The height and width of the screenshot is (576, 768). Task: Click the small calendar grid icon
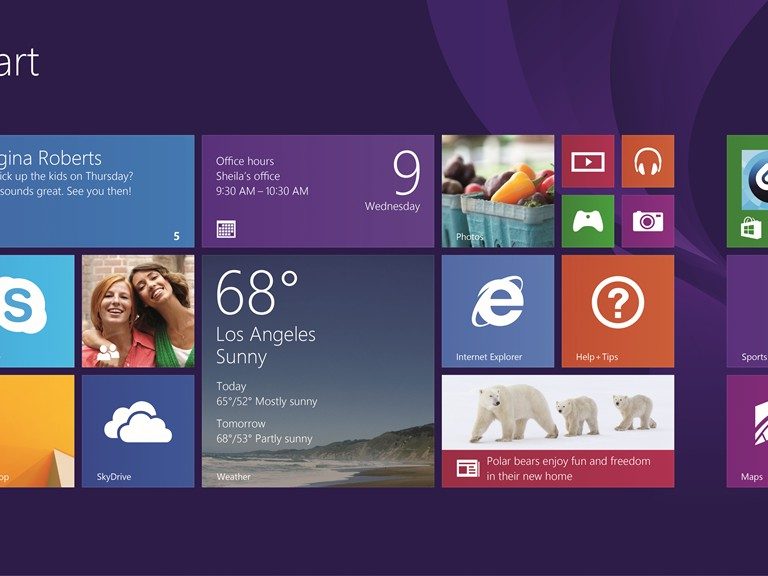[226, 229]
